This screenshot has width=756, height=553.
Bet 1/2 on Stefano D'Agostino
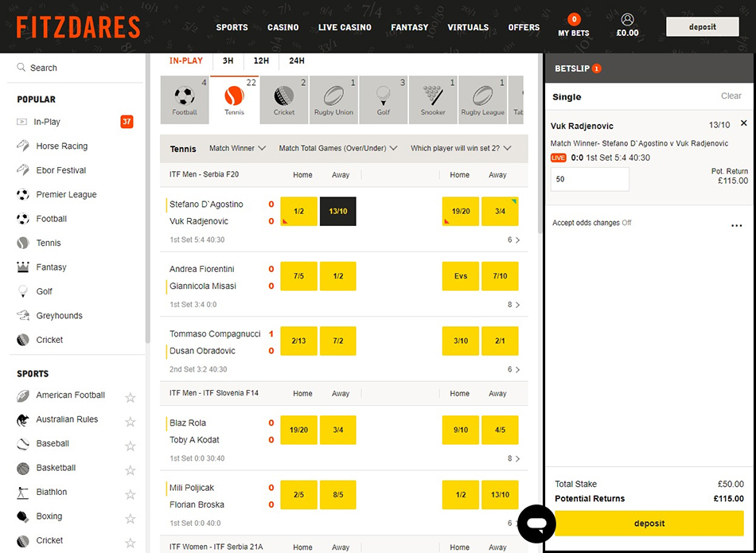[299, 211]
